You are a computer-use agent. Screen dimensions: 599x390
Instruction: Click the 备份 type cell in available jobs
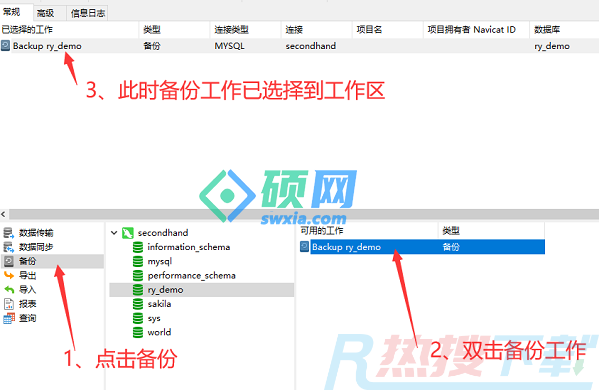coord(451,247)
